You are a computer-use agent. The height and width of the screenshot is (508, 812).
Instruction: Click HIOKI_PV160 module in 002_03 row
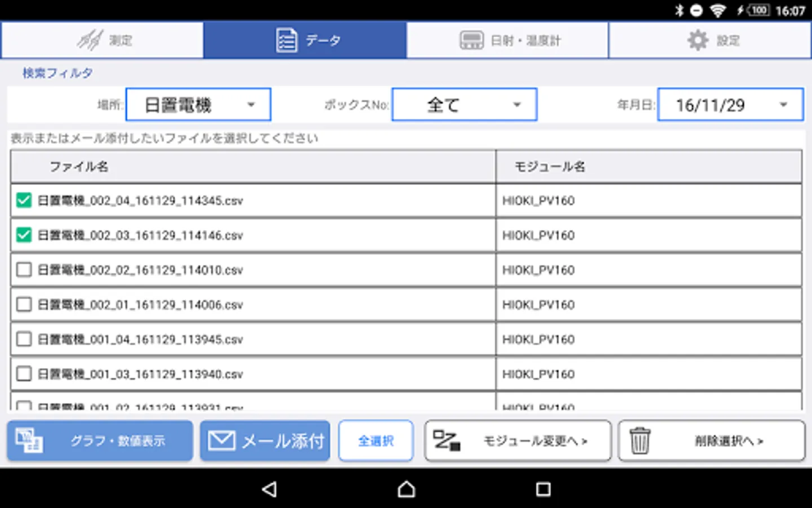[x=539, y=235]
